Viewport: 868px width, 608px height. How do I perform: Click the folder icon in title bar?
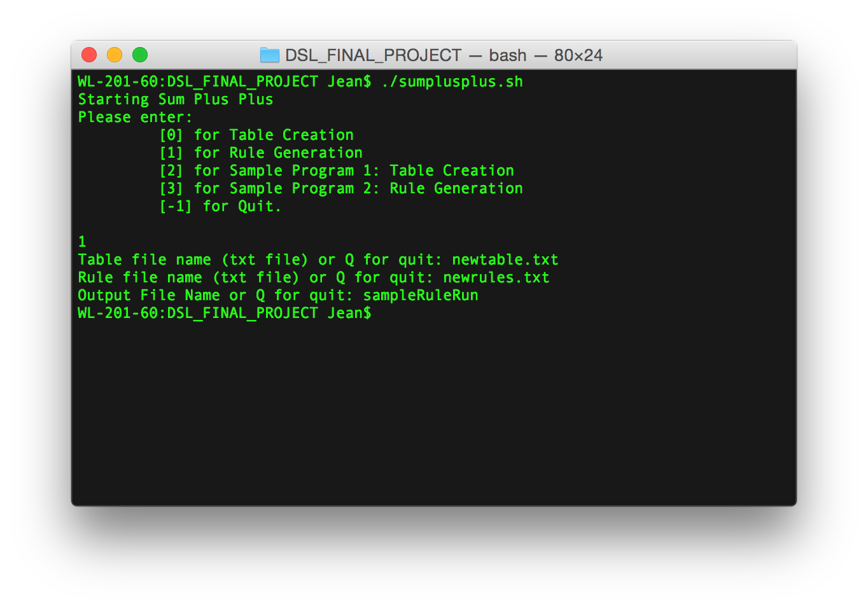point(270,55)
